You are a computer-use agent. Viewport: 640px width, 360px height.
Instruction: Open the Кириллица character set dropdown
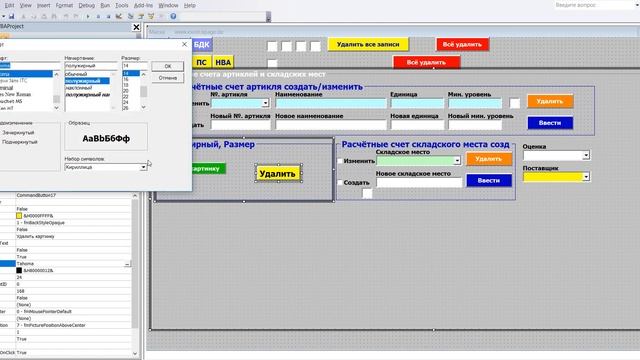coord(143,167)
